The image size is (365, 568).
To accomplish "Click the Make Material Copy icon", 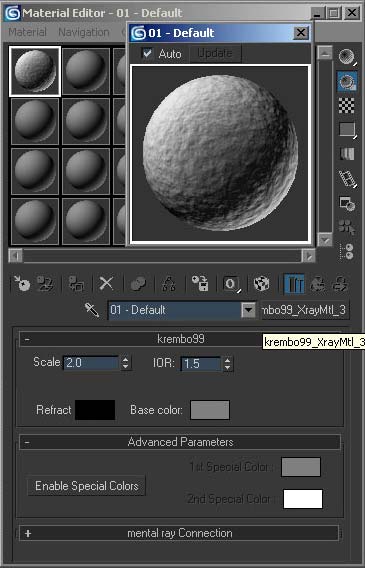I will click(x=138, y=284).
